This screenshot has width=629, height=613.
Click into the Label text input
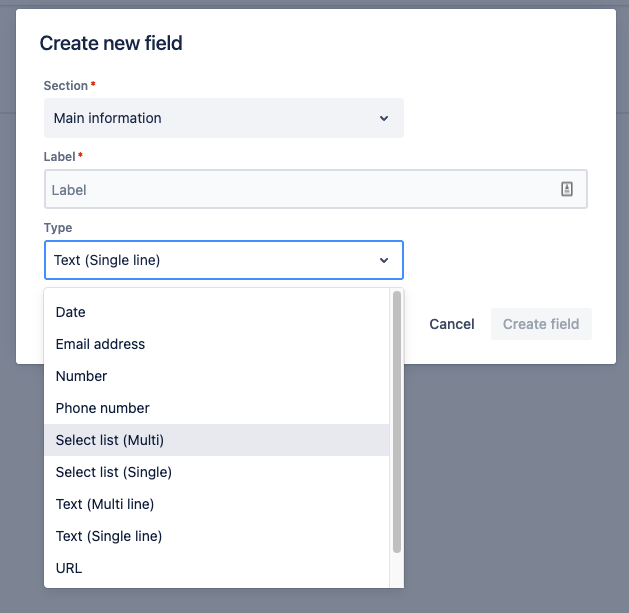click(x=300, y=189)
